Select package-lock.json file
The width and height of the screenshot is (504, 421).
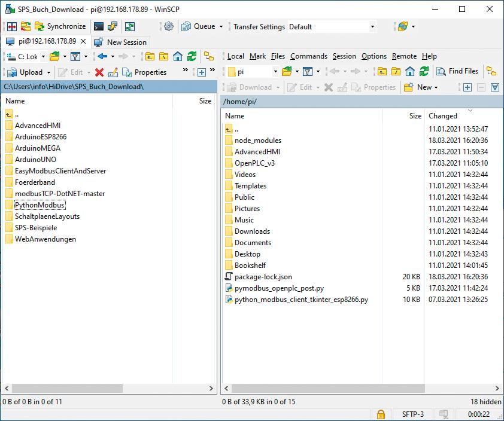tap(263, 277)
